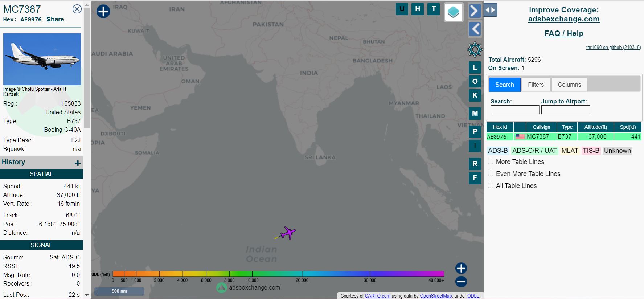Click the left panel's scroll up arrow

87,5
